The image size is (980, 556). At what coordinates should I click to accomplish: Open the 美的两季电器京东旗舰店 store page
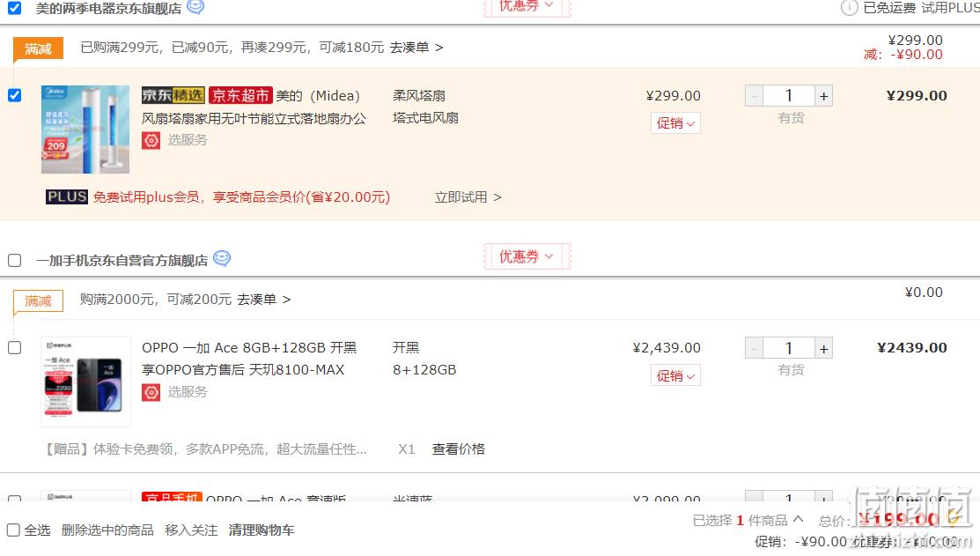pos(109,9)
